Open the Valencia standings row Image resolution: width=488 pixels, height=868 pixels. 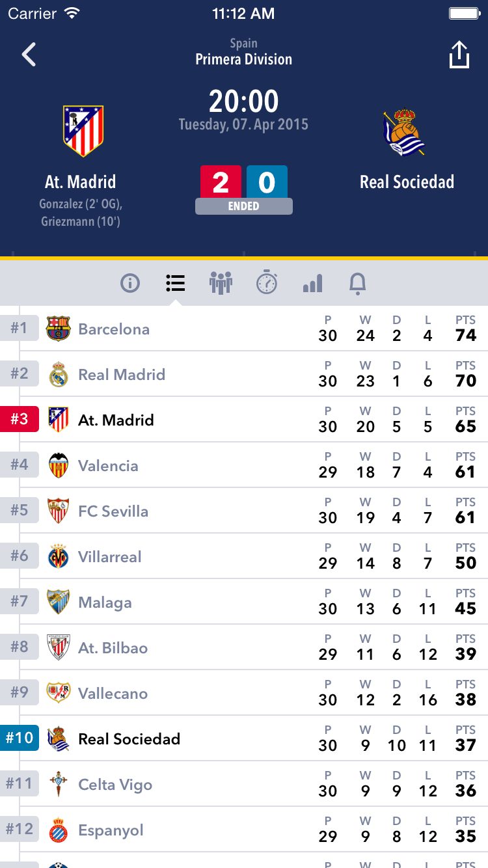coord(244,465)
